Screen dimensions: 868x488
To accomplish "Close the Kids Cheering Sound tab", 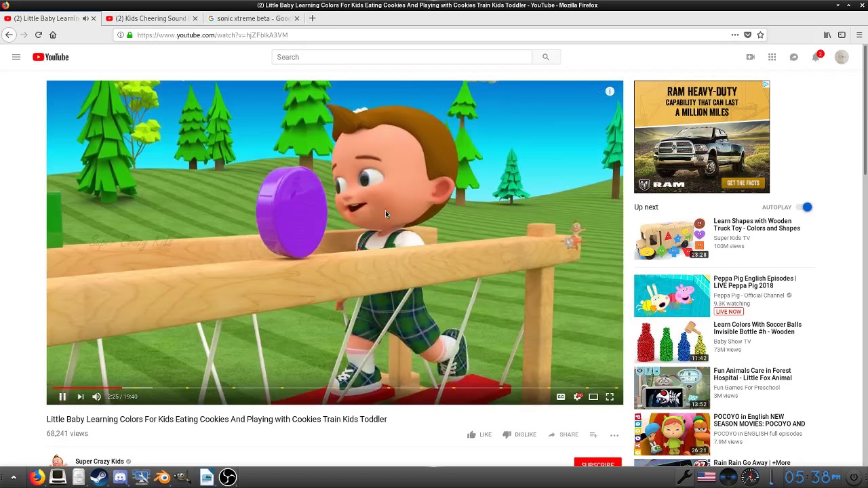I will [195, 18].
